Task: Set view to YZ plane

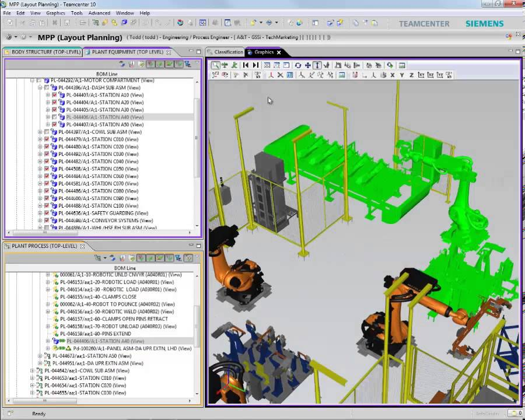Action: [440, 75]
